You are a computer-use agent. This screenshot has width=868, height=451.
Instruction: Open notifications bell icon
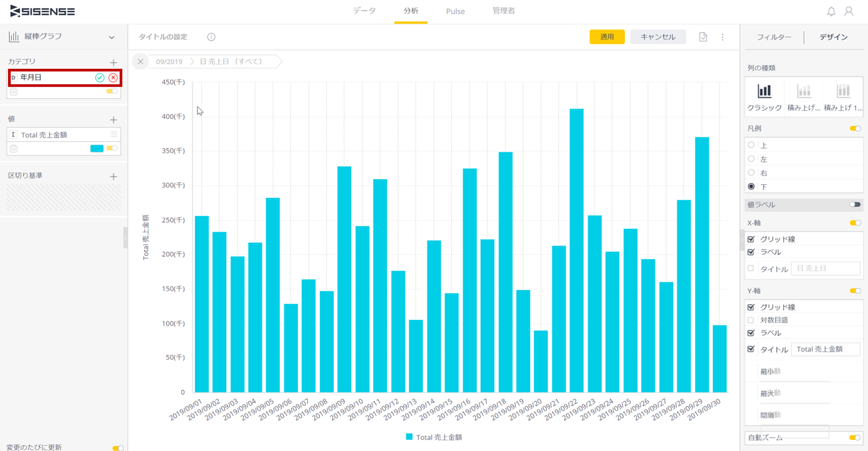tap(831, 11)
